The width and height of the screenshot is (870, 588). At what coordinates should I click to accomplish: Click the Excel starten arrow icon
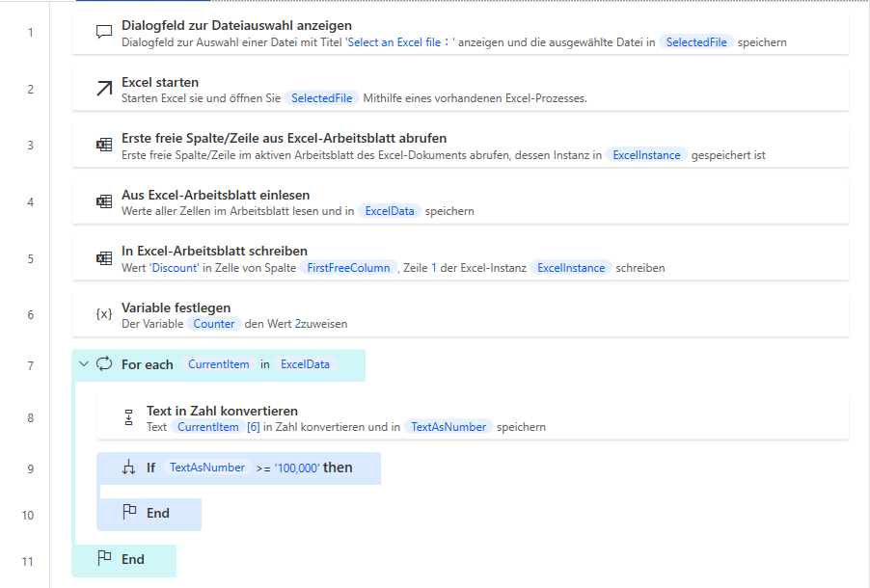104,89
